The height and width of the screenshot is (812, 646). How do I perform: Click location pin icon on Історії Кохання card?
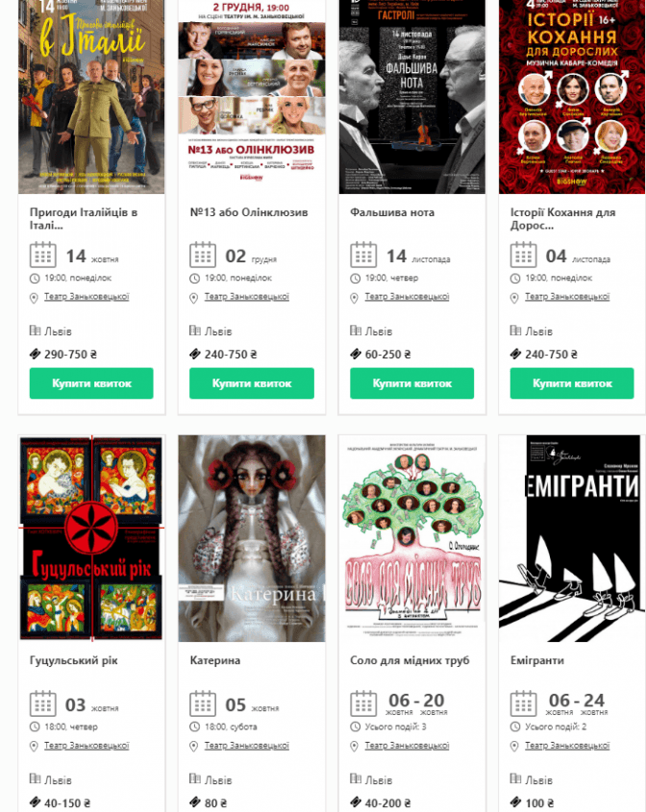pos(514,298)
